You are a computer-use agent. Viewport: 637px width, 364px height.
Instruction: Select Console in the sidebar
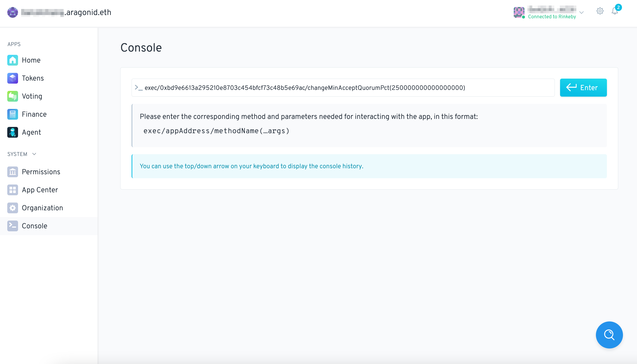(x=35, y=226)
